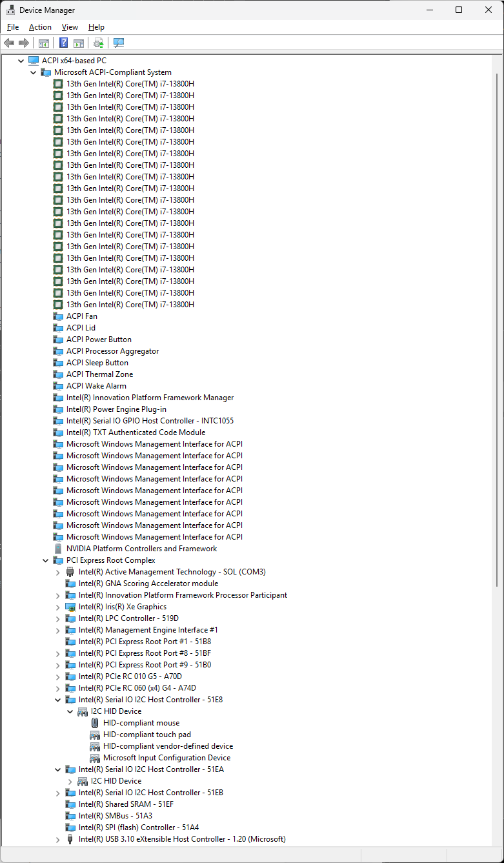This screenshot has width=504, height=863.
Task: Select ACPI Power Button row
Action: point(99,340)
